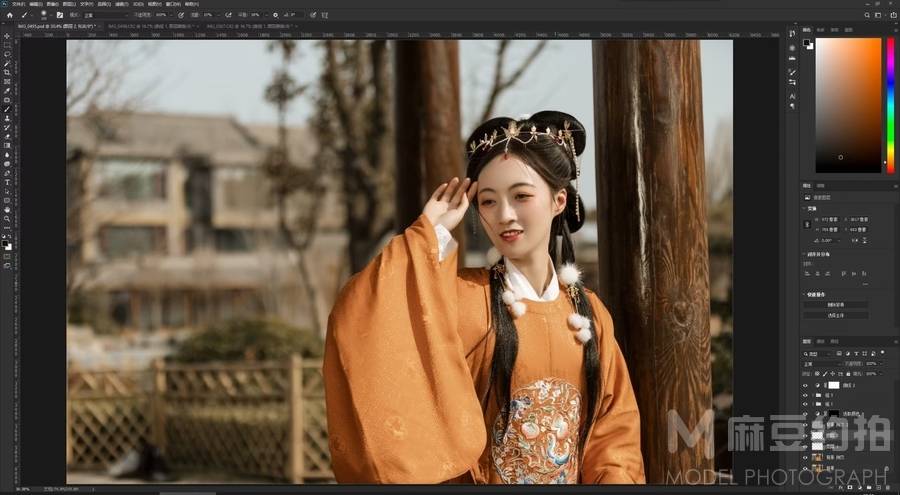Image resolution: width=900 pixels, height=495 pixels.
Task: Select the Crop tool
Action: [x=7, y=72]
